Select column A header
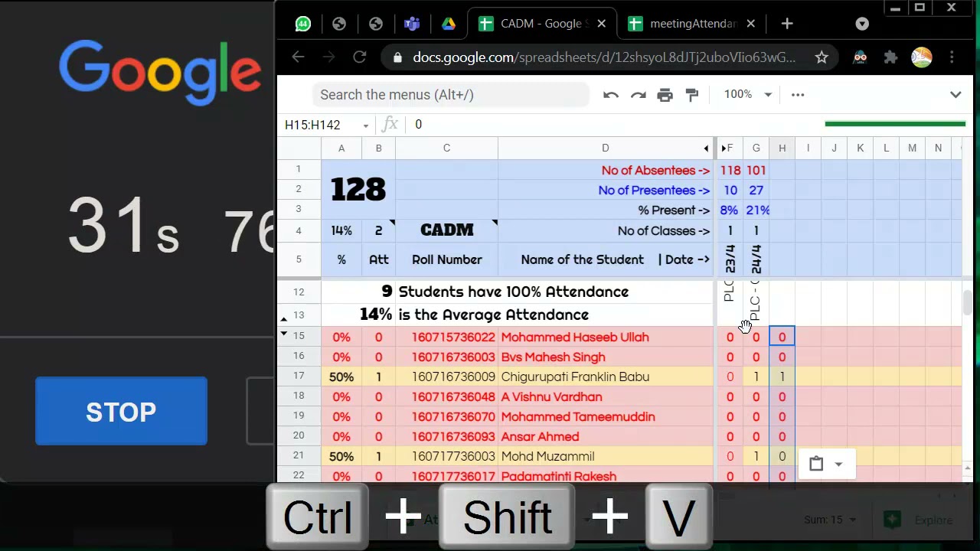This screenshot has height=551, width=980. click(341, 148)
